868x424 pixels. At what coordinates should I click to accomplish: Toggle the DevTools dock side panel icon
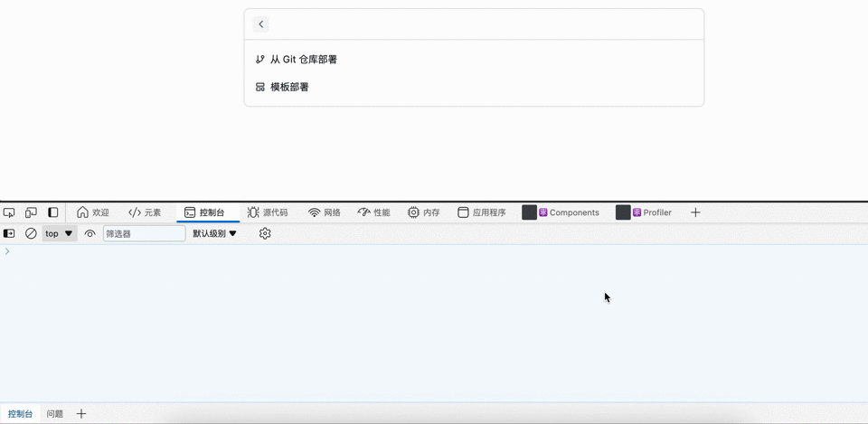coord(53,212)
